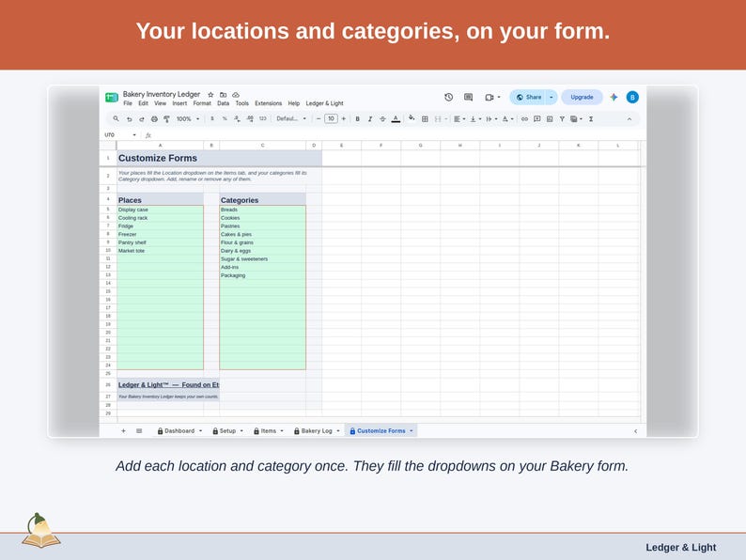The width and height of the screenshot is (746, 560).
Task: Open the Insert menu
Action: point(179,103)
